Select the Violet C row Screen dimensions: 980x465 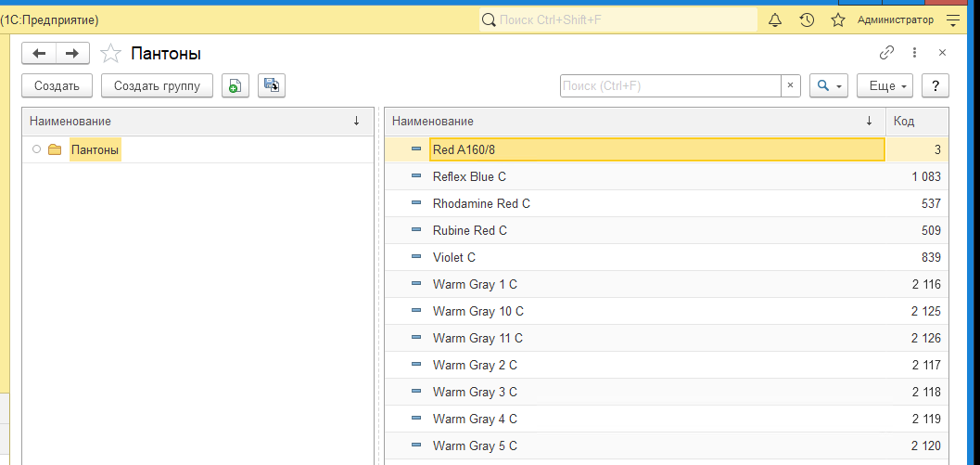click(x=667, y=257)
